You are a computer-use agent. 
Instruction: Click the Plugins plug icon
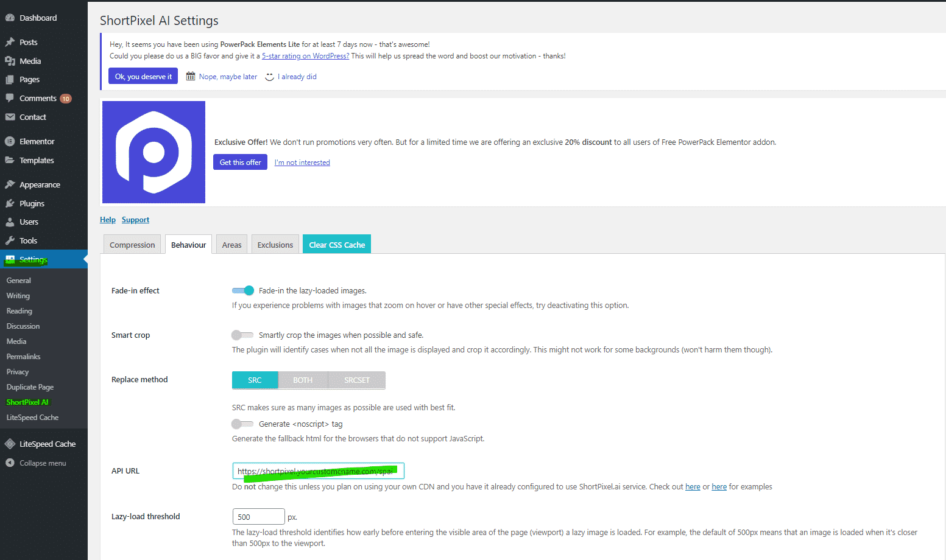coord(10,203)
